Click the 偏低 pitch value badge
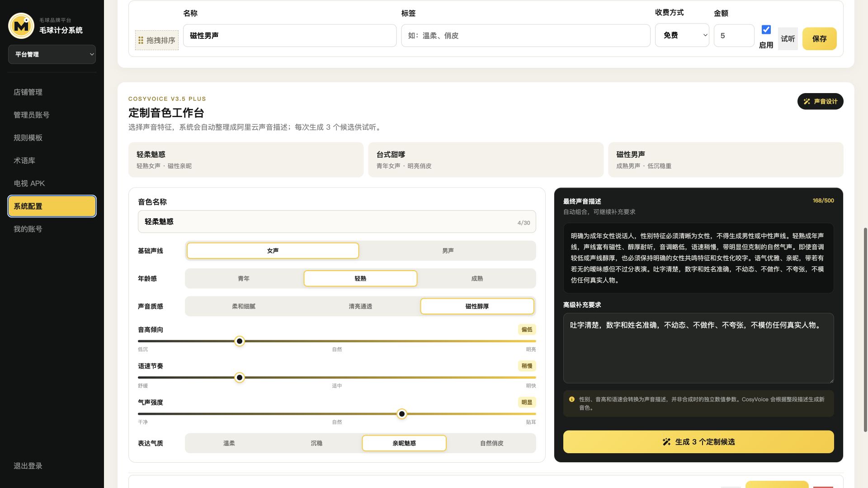This screenshot has height=488, width=868. click(x=527, y=330)
